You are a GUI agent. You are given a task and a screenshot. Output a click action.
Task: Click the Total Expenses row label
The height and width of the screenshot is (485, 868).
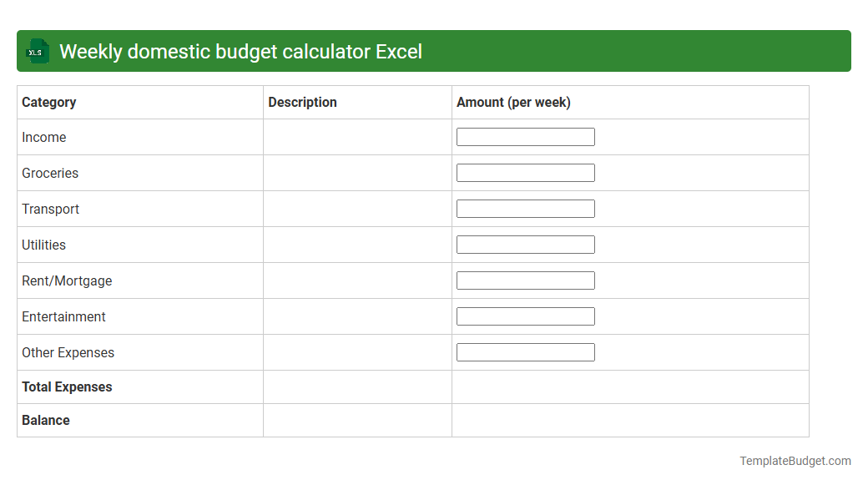(x=67, y=386)
